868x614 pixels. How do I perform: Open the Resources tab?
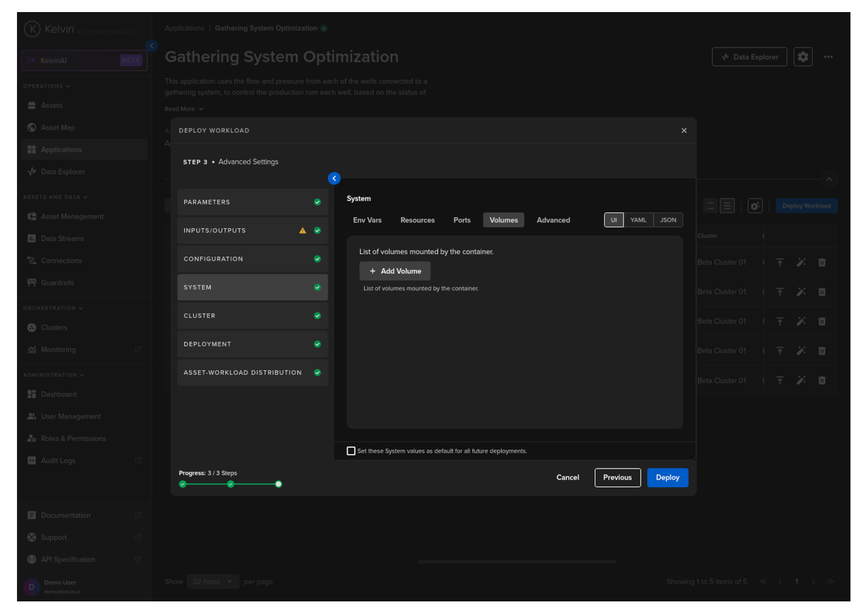(417, 220)
